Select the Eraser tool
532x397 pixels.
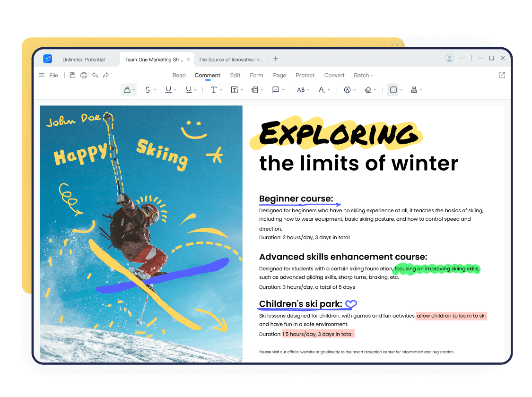pyautogui.click(x=368, y=90)
